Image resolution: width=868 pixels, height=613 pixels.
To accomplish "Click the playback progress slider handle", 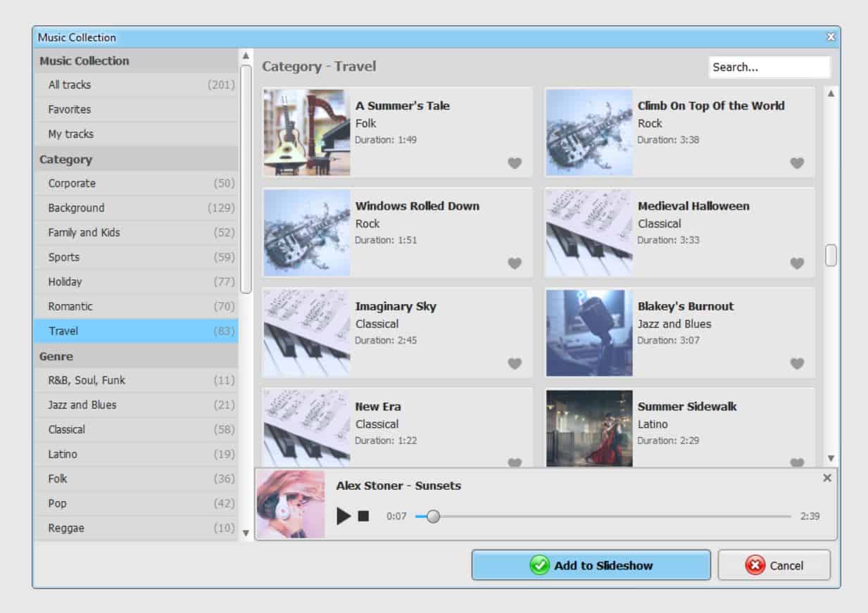I will [x=434, y=516].
